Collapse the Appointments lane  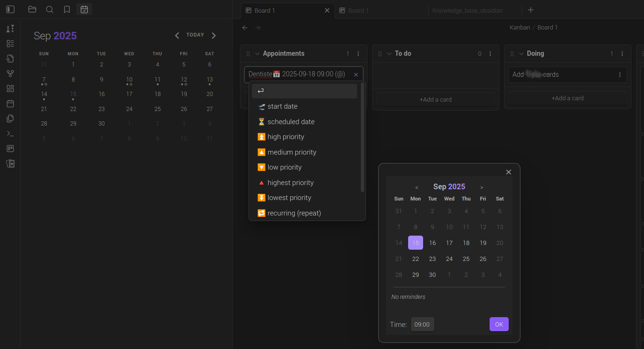(x=257, y=54)
